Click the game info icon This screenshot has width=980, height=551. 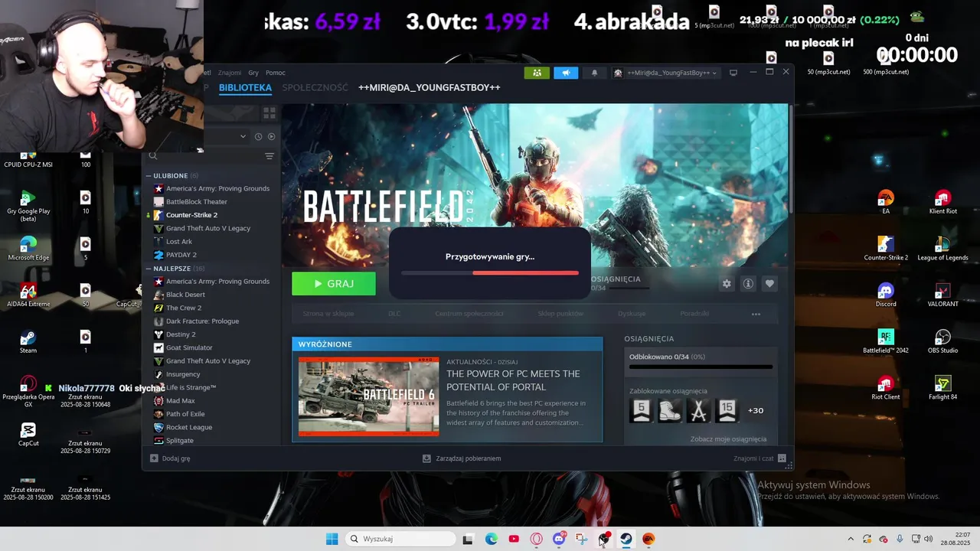coord(748,284)
